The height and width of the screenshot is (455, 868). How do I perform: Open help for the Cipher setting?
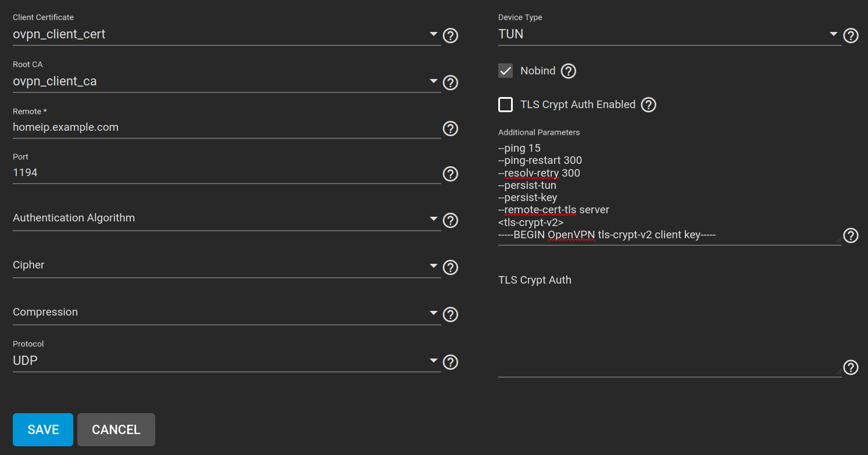pyautogui.click(x=451, y=267)
